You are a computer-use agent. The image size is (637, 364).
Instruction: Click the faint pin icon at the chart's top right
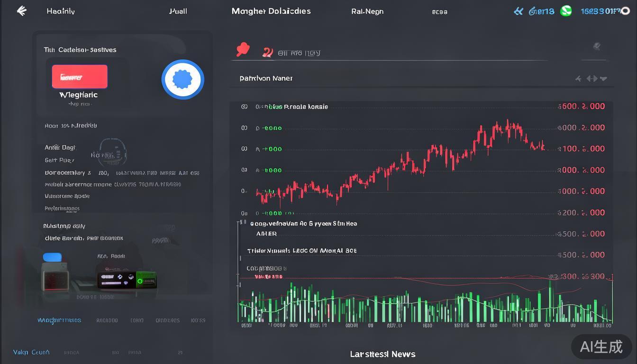tap(597, 46)
